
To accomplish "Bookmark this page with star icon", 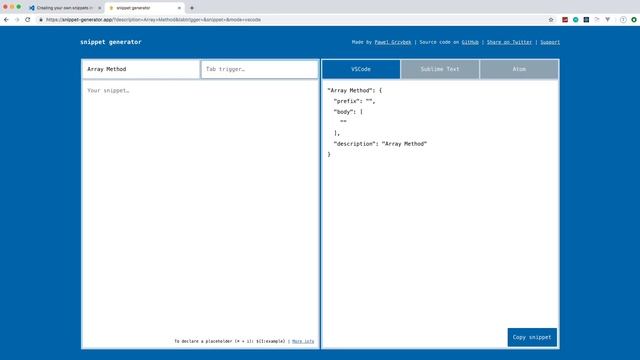I will pyautogui.click(x=551, y=20).
